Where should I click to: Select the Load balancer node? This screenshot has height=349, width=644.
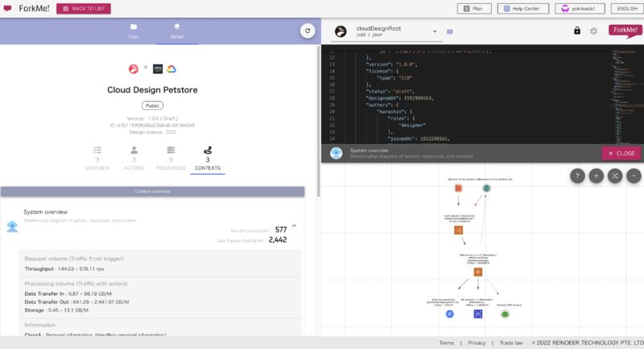click(x=458, y=230)
